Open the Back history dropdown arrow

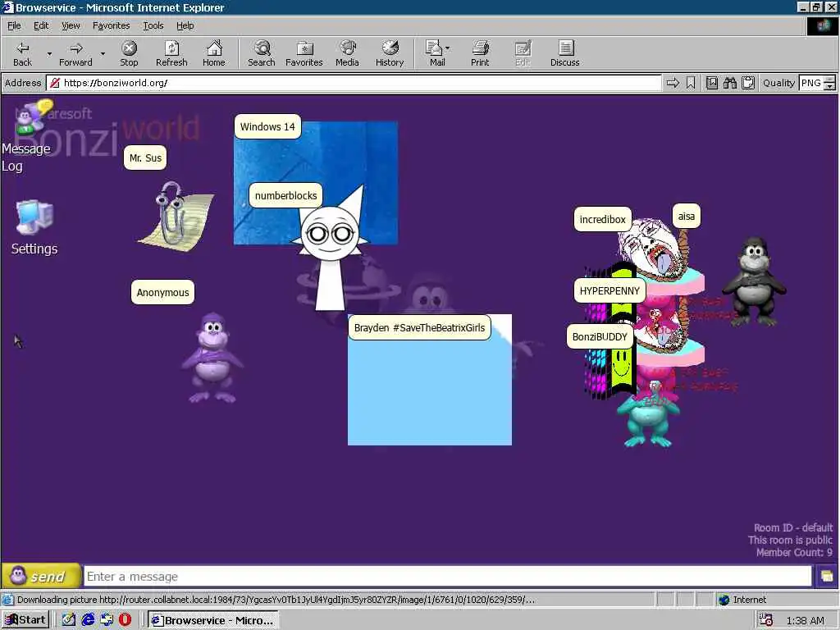pyautogui.click(x=49, y=53)
